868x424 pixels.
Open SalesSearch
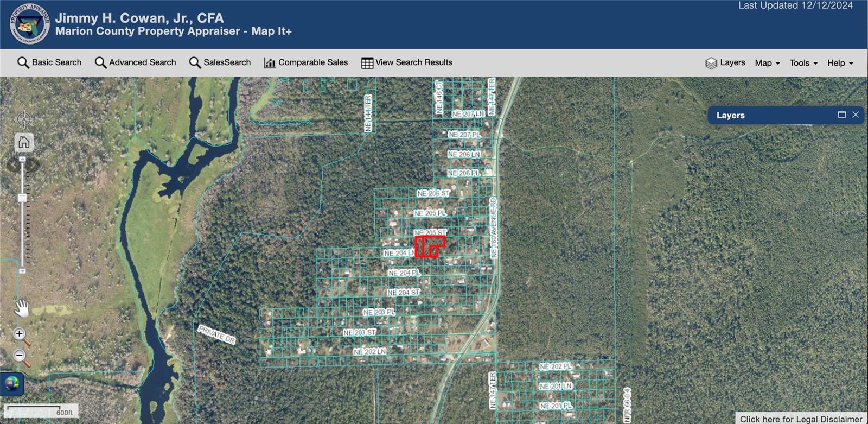click(x=220, y=62)
